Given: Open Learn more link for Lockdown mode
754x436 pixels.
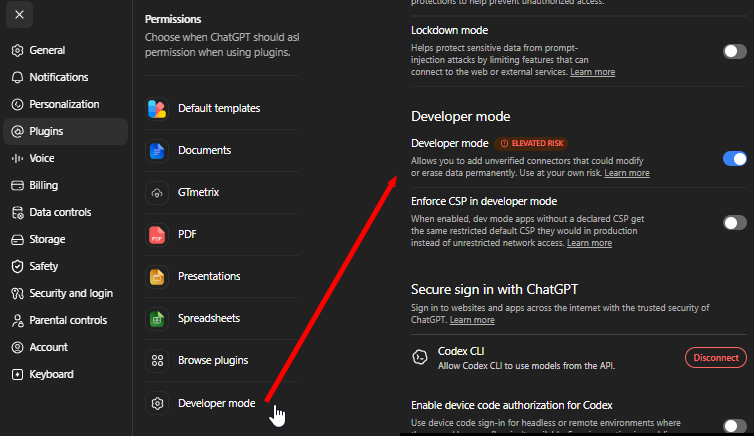Looking at the screenshot, I should (x=592, y=72).
